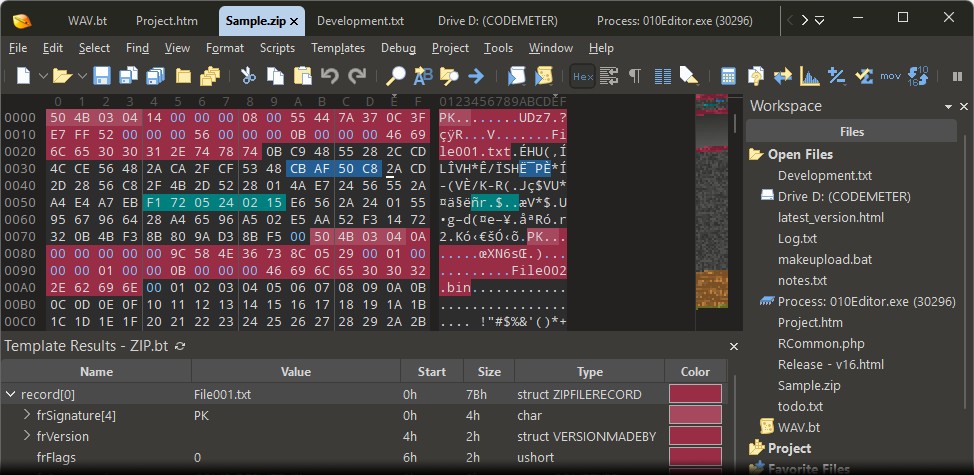Screen dimensions: 974x475
Task: Click the Files header in Workspace
Action: coord(851,131)
